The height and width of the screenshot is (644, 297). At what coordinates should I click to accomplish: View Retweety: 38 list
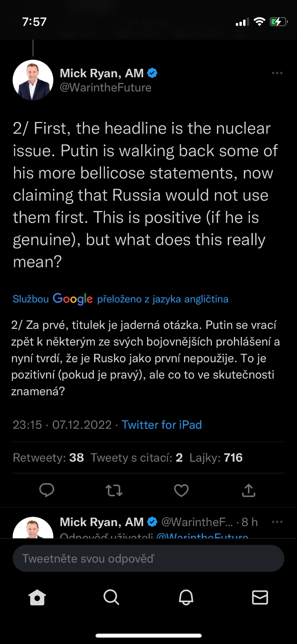pos(48,458)
